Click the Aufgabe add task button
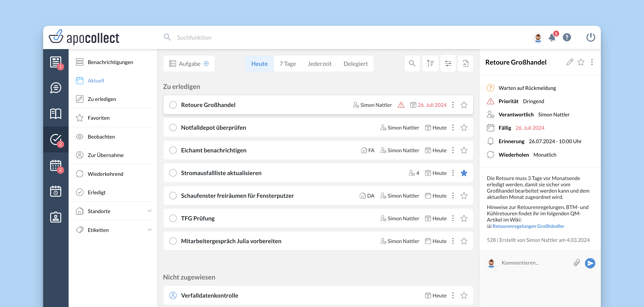 coord(189,64)
